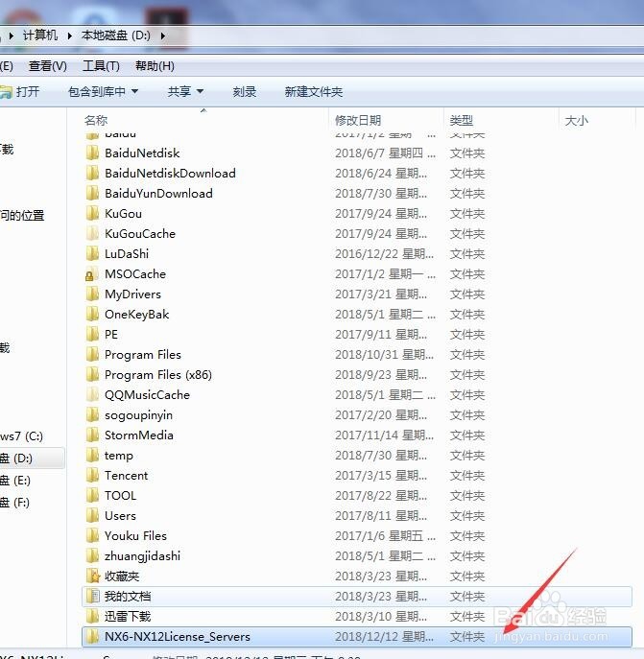Sort by the 名称 column header
644x659 pixels.
(96, 121)
